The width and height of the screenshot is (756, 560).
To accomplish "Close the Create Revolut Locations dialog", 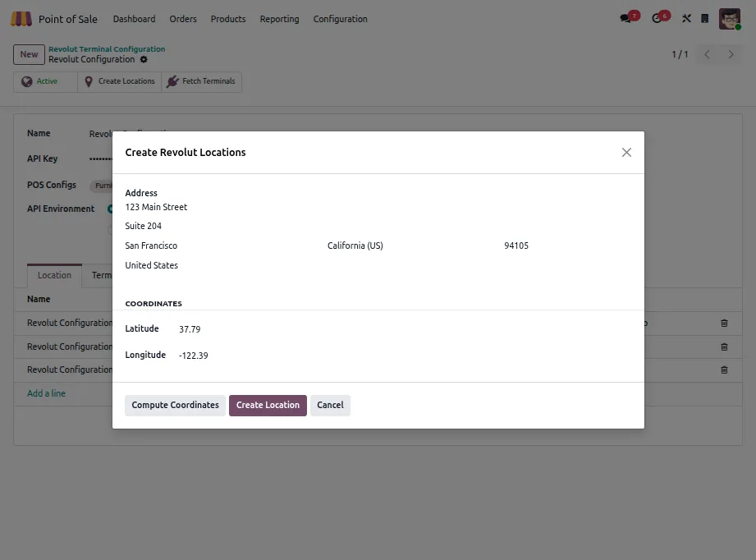I will pyautogui.click(x=626, y=153).
